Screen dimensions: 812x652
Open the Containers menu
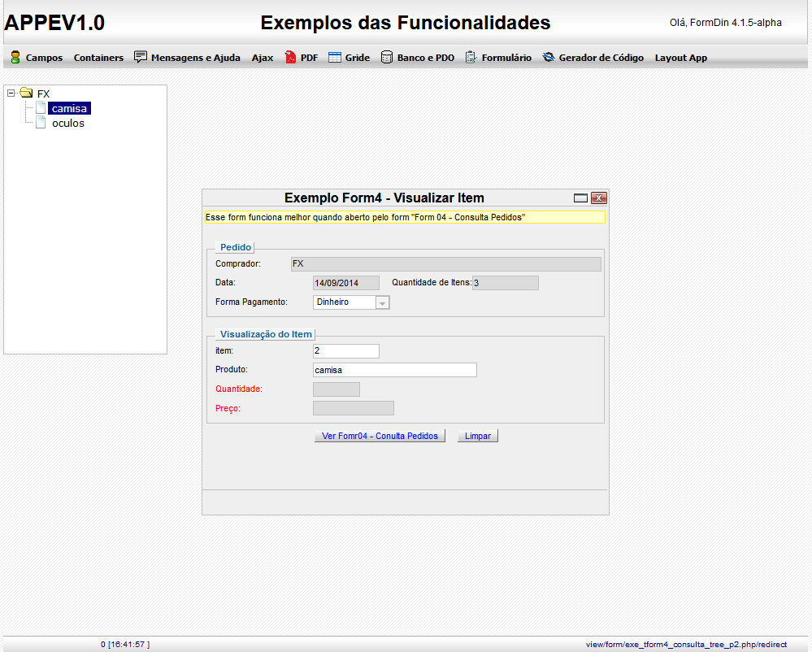(98, 57)
